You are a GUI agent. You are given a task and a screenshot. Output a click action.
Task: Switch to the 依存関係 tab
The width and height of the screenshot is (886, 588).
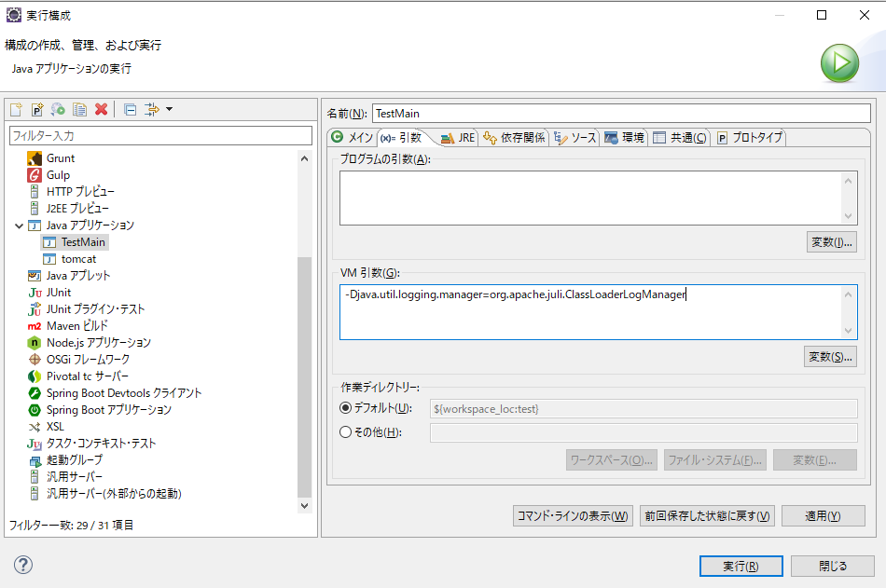coord(514,137)
